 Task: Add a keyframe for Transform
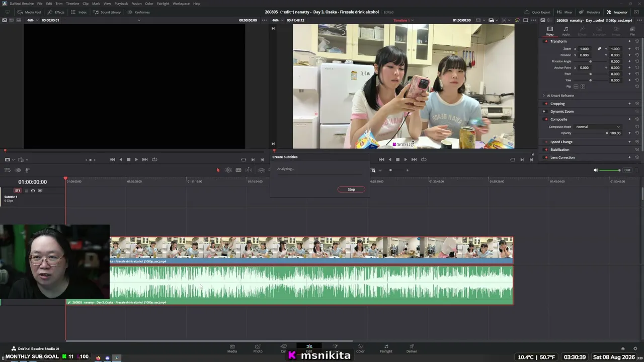(629, 41)
